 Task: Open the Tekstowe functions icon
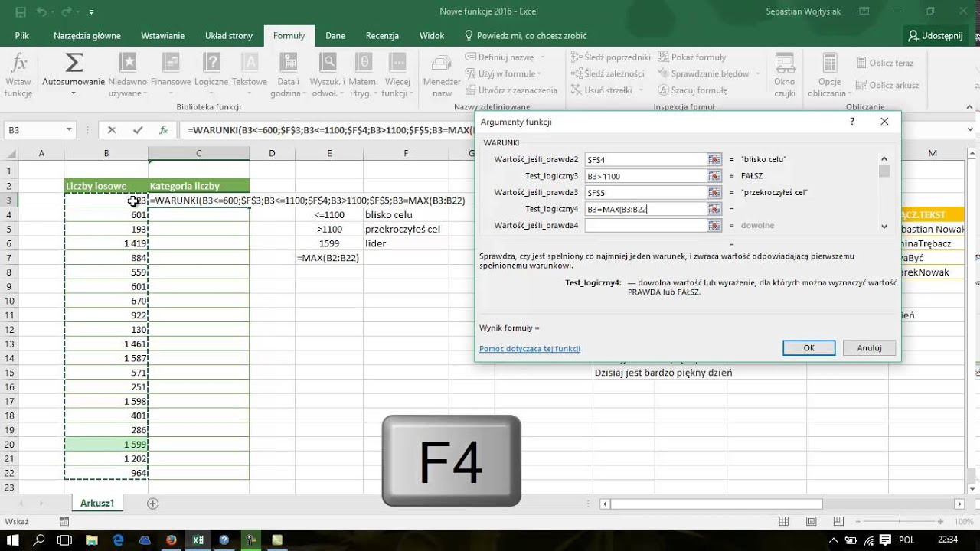pos(250,63)
